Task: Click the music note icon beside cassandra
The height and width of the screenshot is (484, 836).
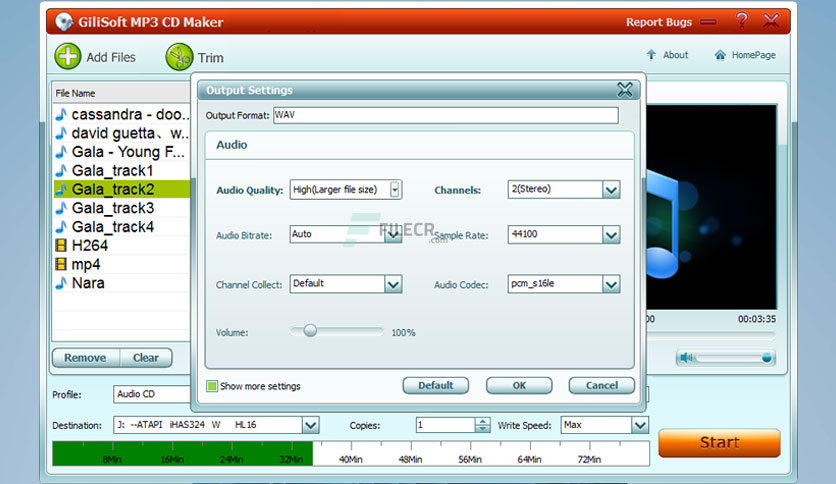Action: tap(61, 114)
